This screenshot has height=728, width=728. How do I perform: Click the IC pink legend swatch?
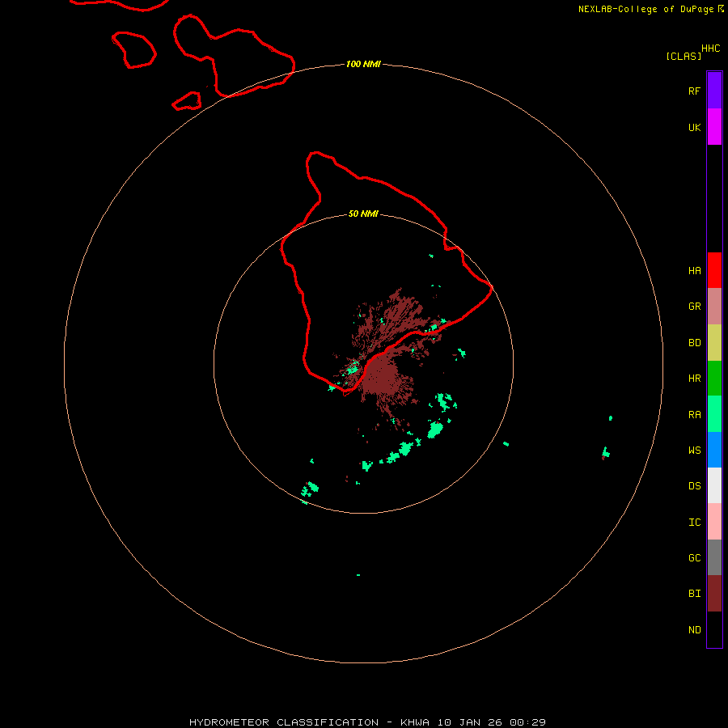(714, 522)
